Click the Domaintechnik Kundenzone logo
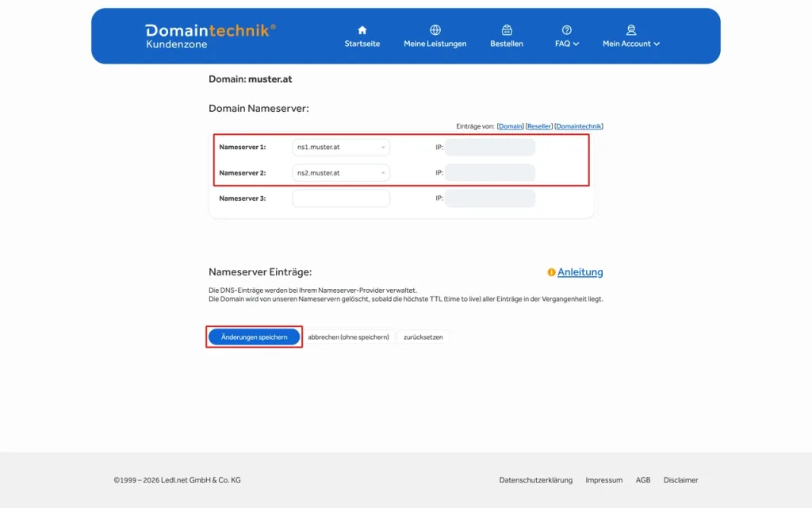 (x=210, y=37)
